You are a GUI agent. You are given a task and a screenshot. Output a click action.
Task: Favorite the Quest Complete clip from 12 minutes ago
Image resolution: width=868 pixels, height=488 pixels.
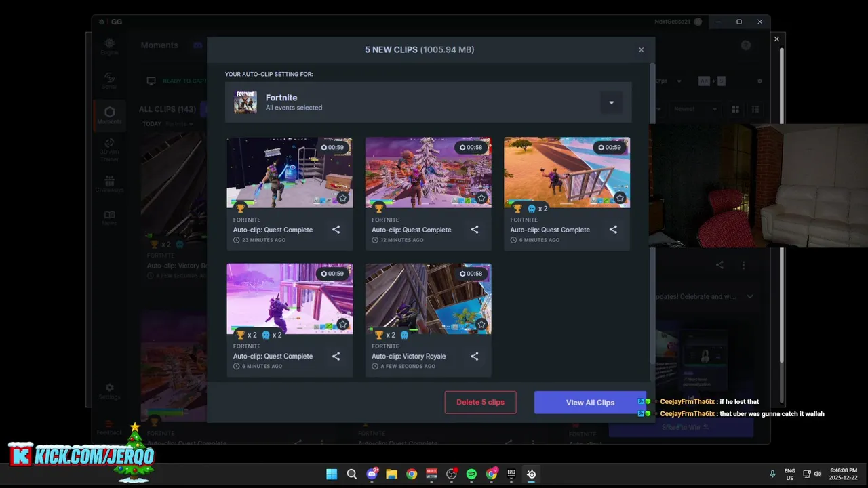481,198
